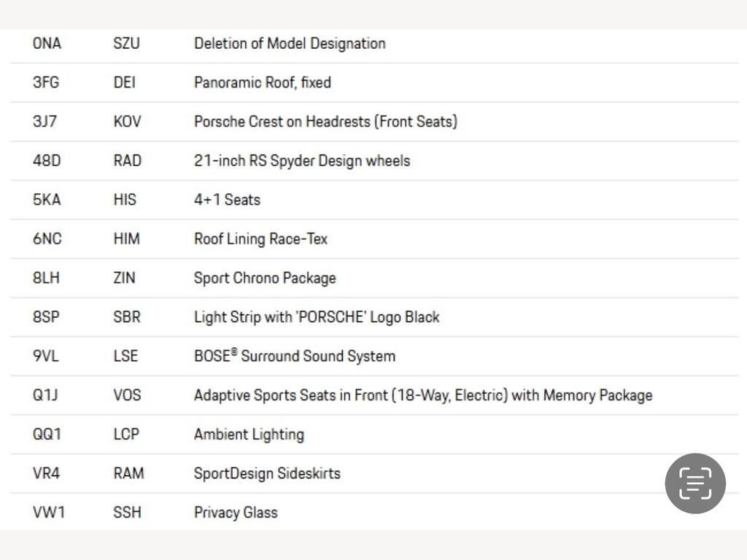
Task: Click the 'Adaptive Sports Seats in Front' description
Action: (x=423, y=395)
